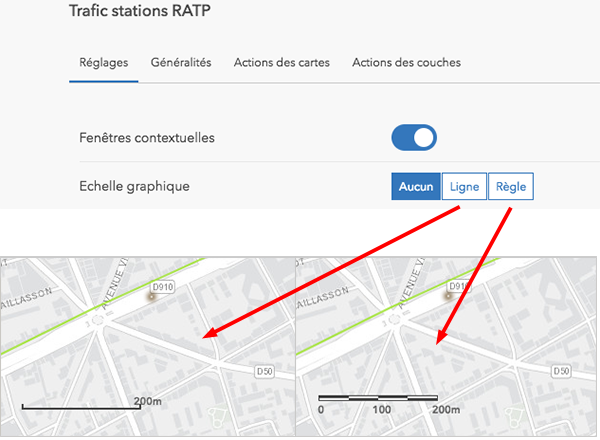Click the D50 road label on left map
Screen dimensions: 600x440
pos(264,371)
